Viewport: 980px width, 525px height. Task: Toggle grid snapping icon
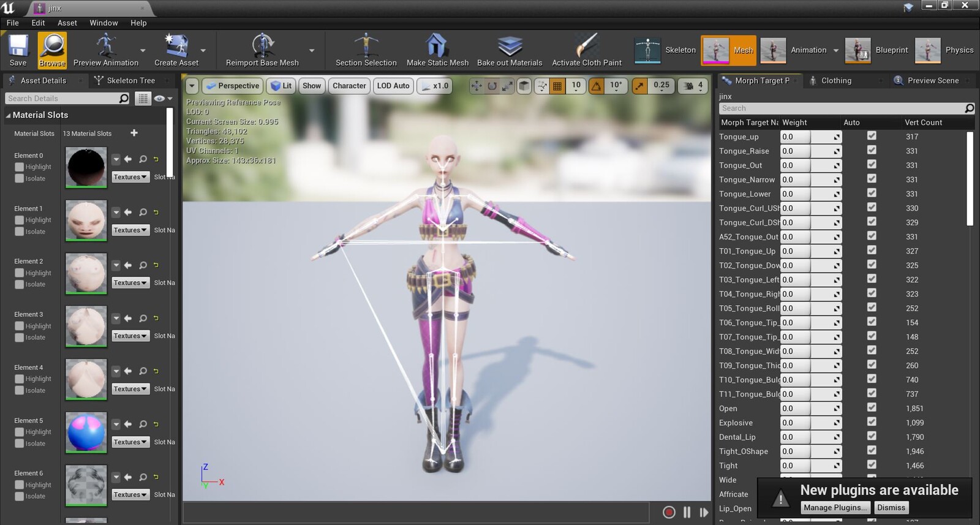[557, 86]
